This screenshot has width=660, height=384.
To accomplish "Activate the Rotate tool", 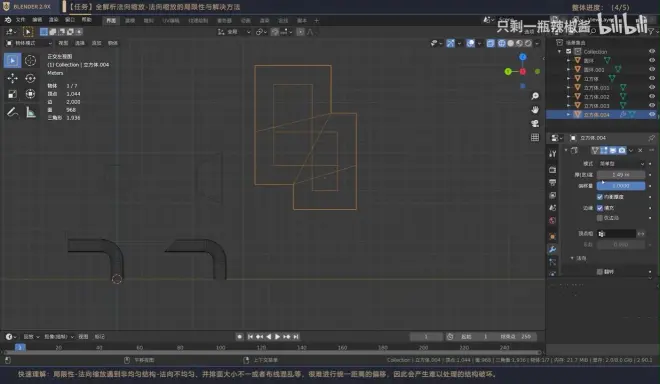I will click(x=30, y=78).
